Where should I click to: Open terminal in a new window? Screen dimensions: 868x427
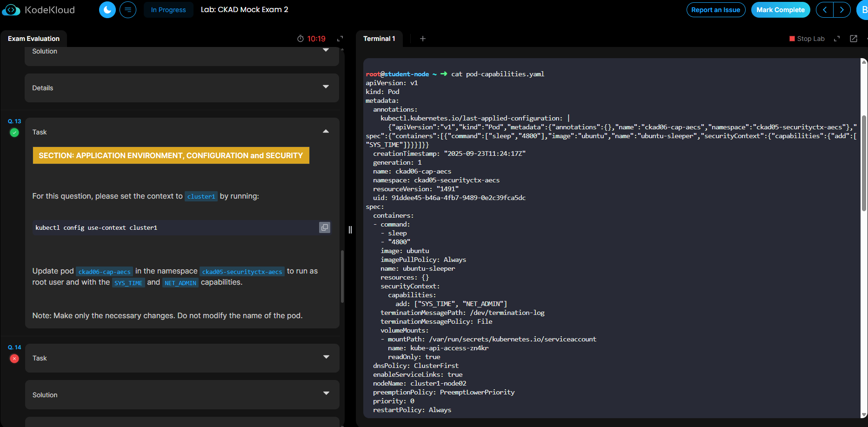[854, 39]
